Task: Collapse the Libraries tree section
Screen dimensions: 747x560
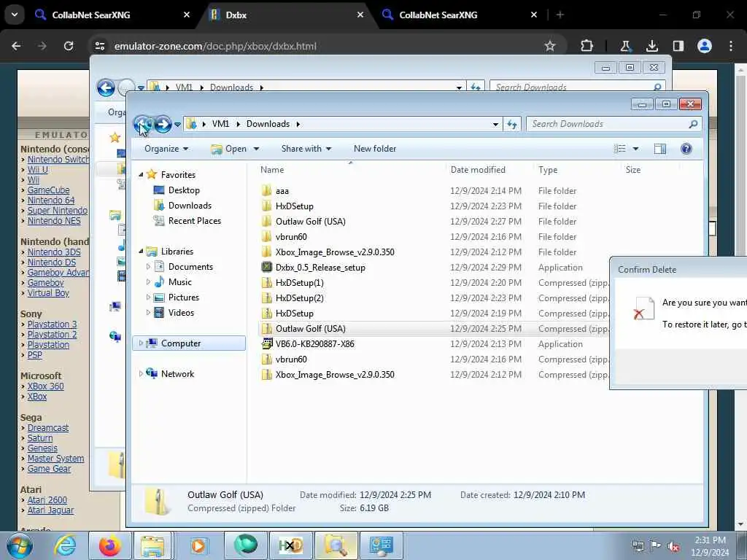Action: [x=141, y=252]
